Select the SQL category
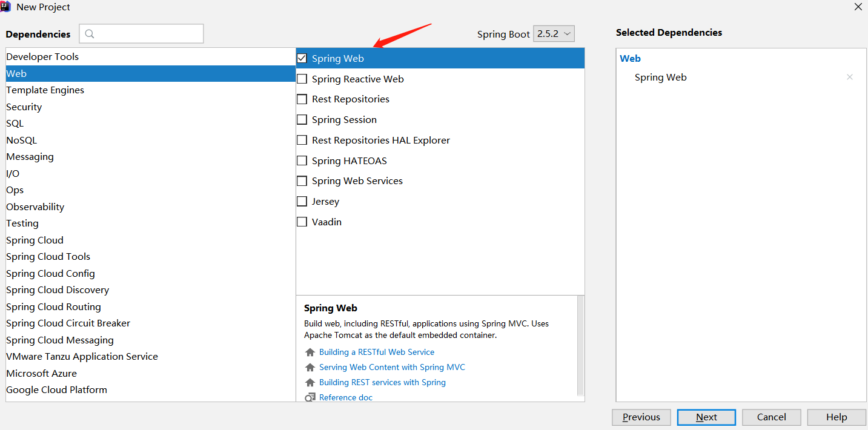 [x=150, y=123]
